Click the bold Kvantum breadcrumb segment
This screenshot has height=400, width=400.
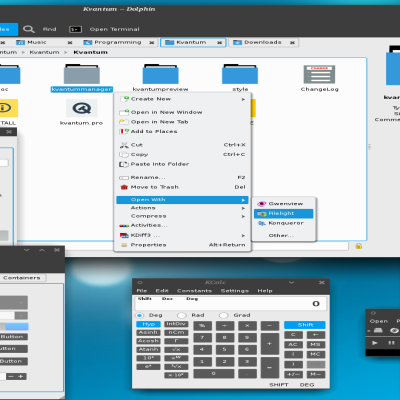tap(90, 52)
